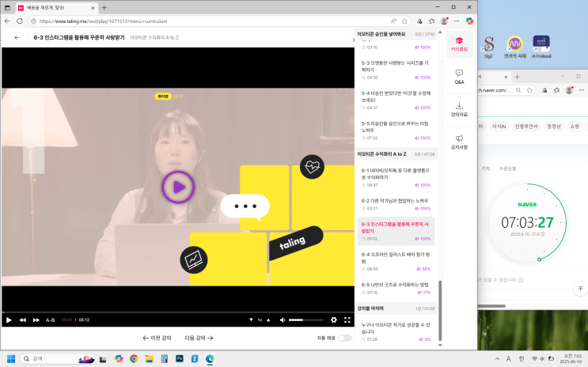Open the 공지사항 notices tab
The height and width of the screenshot is (367, 588).
[459, 142]
